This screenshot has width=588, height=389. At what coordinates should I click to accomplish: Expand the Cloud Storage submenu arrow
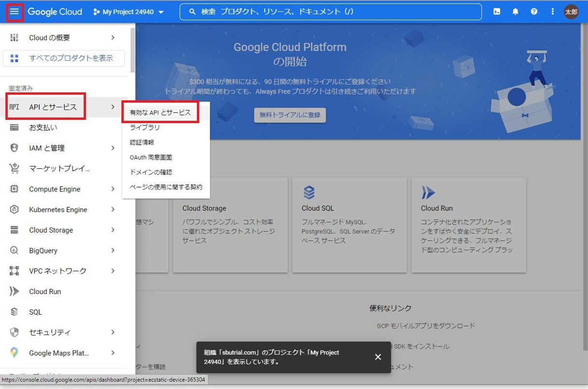(x=113, y=230)
